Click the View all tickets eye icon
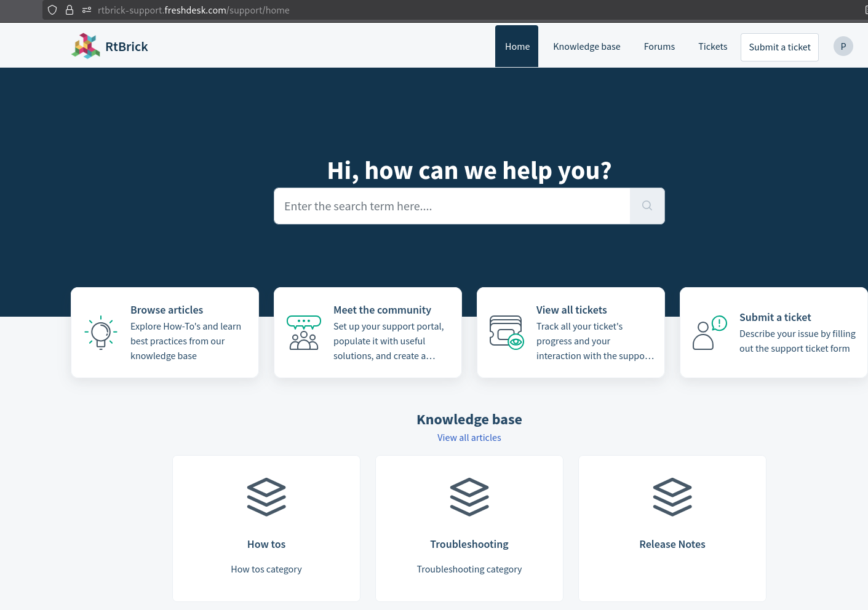 click(x=506, y=333)
